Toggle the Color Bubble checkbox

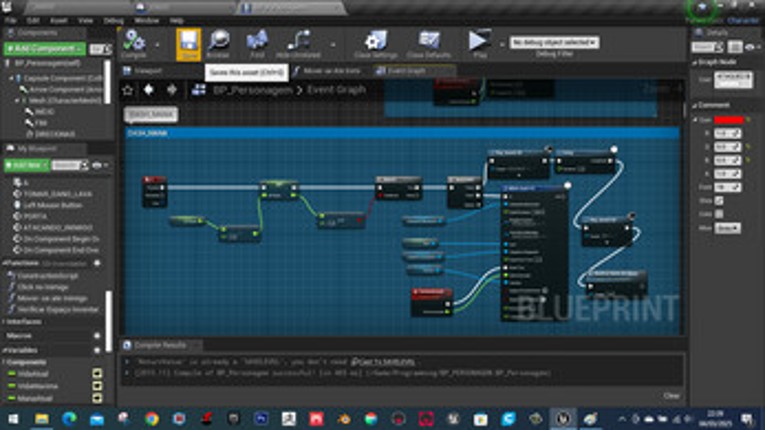click(x=719, y=214)
